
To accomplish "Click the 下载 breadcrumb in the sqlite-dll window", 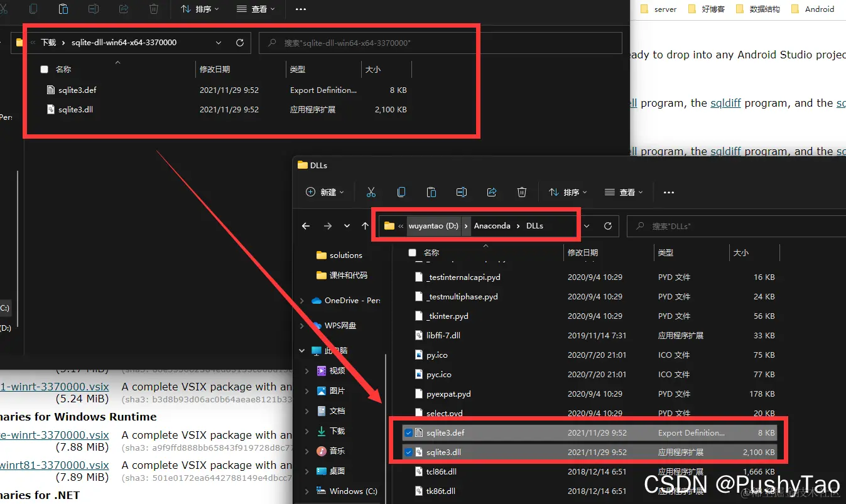I will pyautogui.click(x=48, y=43).
